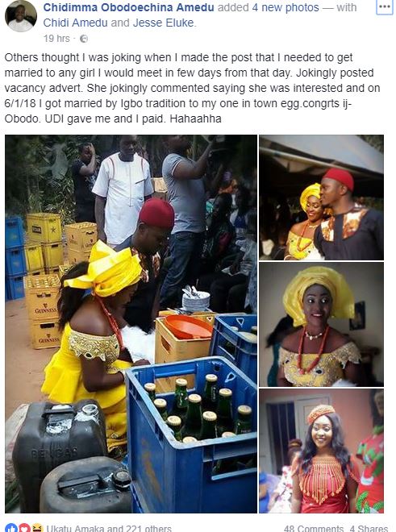
Task: Visit Jesse Eluke's tagged profile
Action: 164,23
